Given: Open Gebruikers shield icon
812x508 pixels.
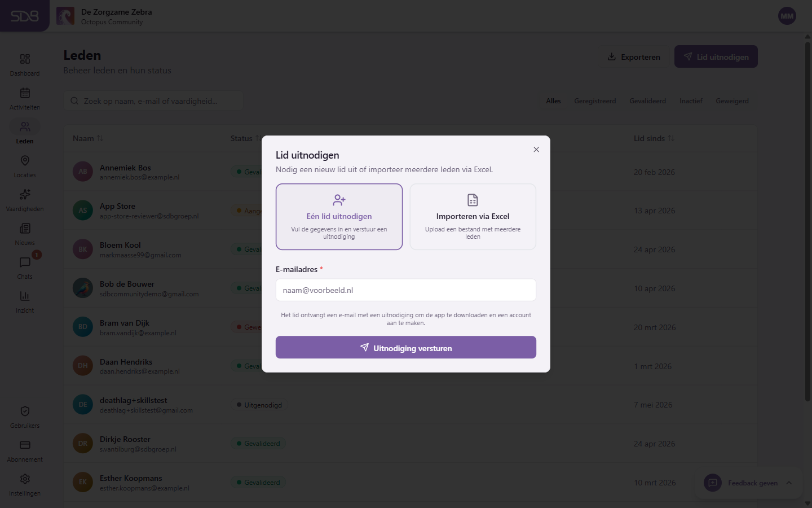Looking at the screenshot, I should click(25, 411).
